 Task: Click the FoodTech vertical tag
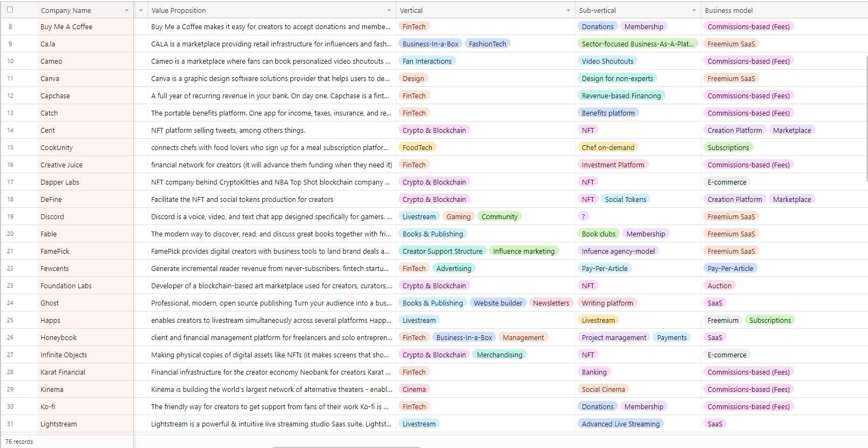[x=417, y=147]
